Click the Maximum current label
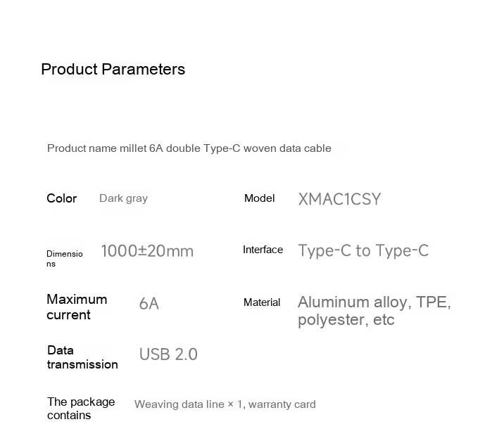This screenshot has height=448, width=492. 77,307
